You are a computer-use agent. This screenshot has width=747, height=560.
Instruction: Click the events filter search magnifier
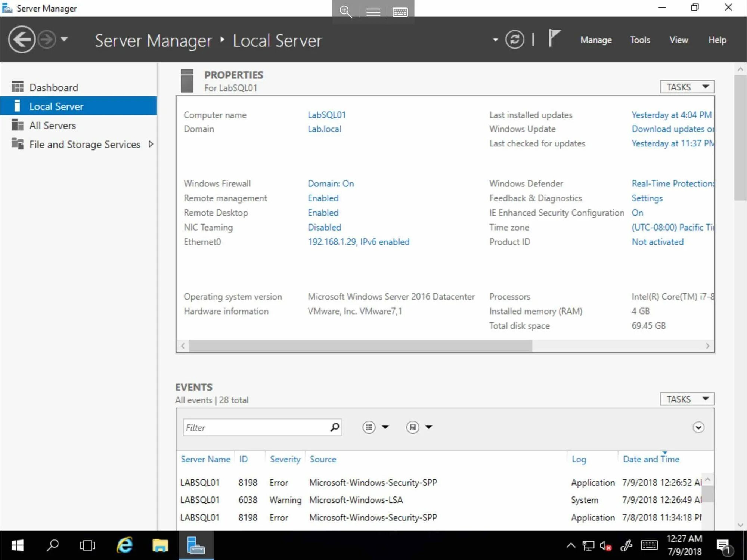(335, 427)
